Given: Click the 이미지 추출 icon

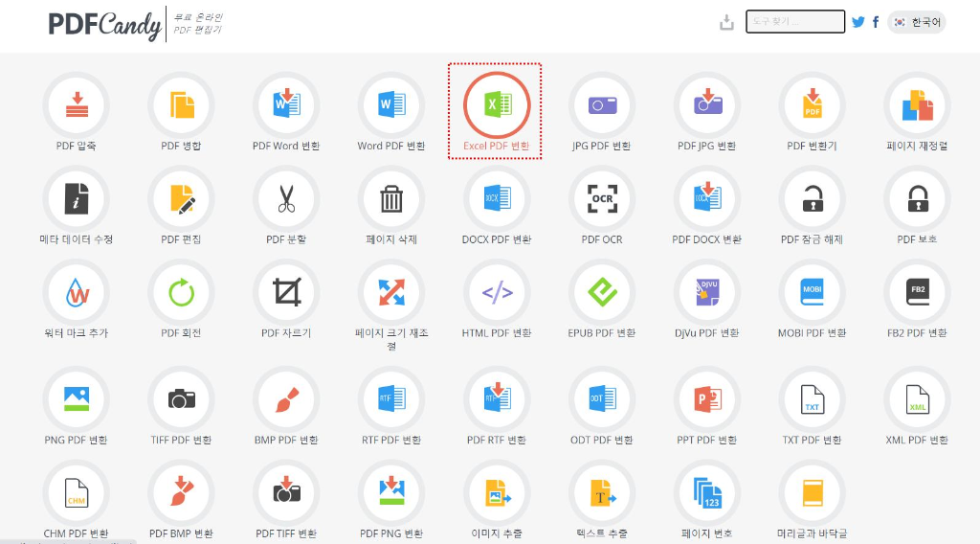Looking at the screenshot, I should pyautogui.click(x=497, y=492).
